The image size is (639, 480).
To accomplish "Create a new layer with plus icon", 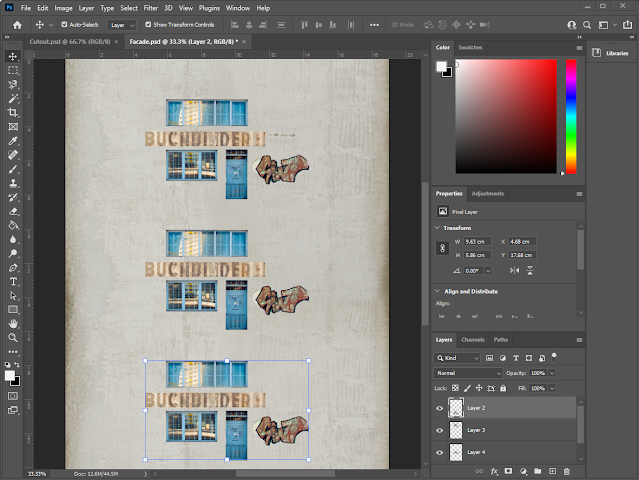I will pos(551,470).
